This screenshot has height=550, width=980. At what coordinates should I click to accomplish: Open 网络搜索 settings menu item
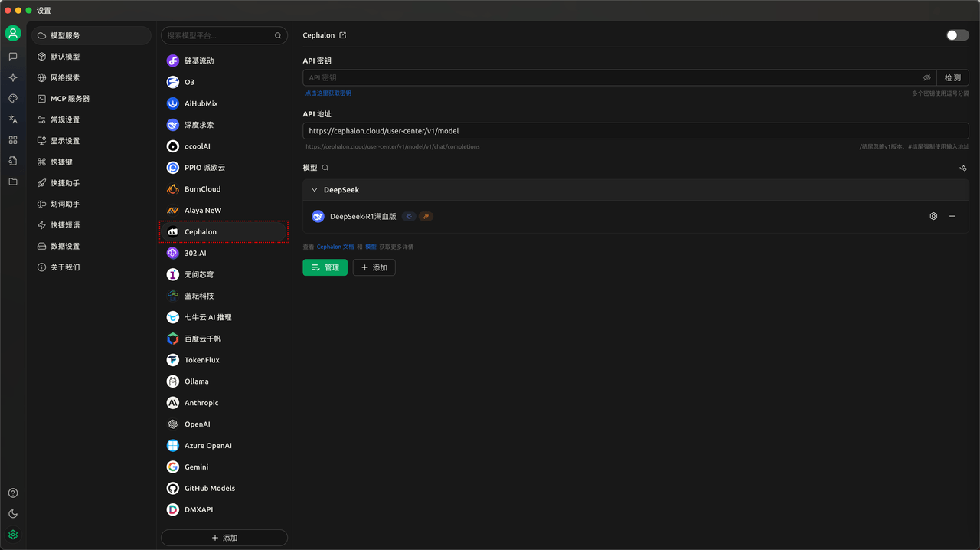pyautogui.click(x=65, y=77)
